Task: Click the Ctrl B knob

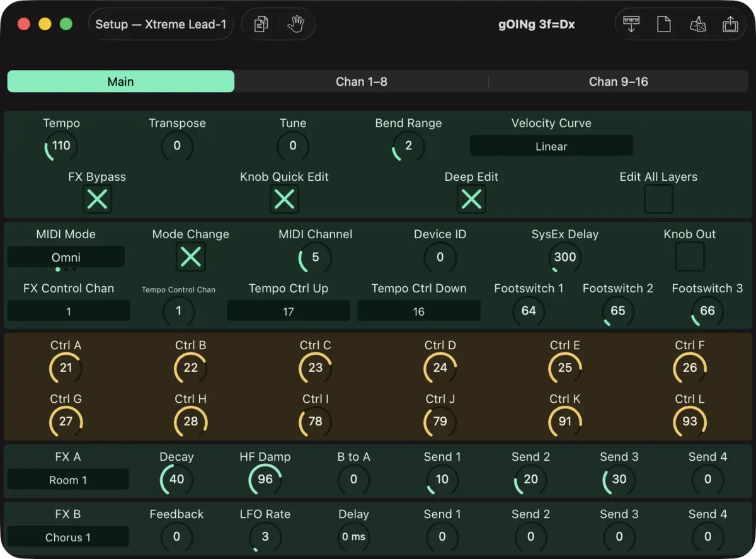Action: (191, 367)
